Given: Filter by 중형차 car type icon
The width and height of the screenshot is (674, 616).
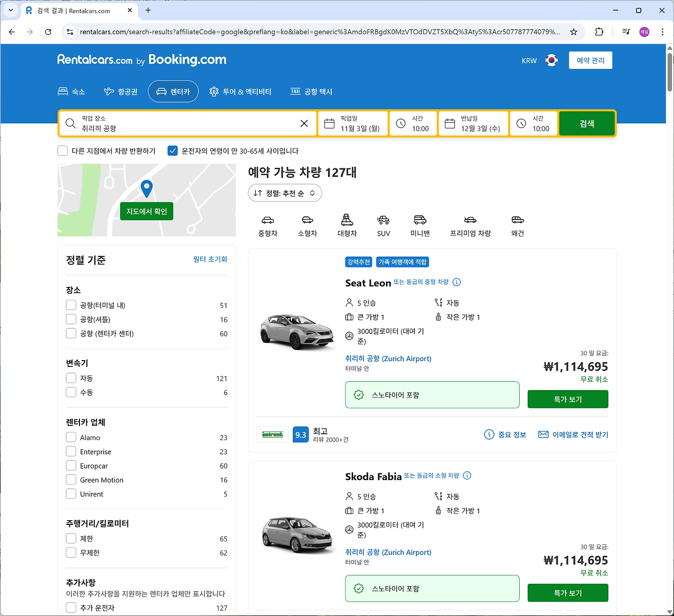Looking at the screenshot, I should [x=267, y=225].
